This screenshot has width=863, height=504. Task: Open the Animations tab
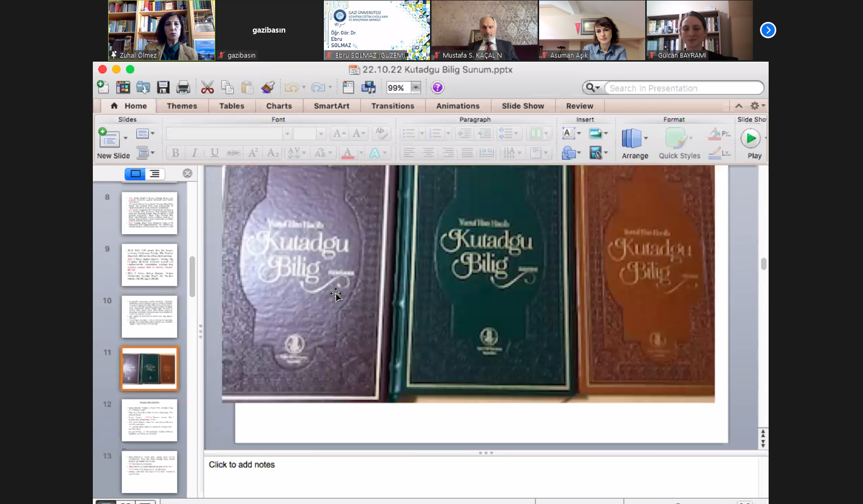coord(458,106)
